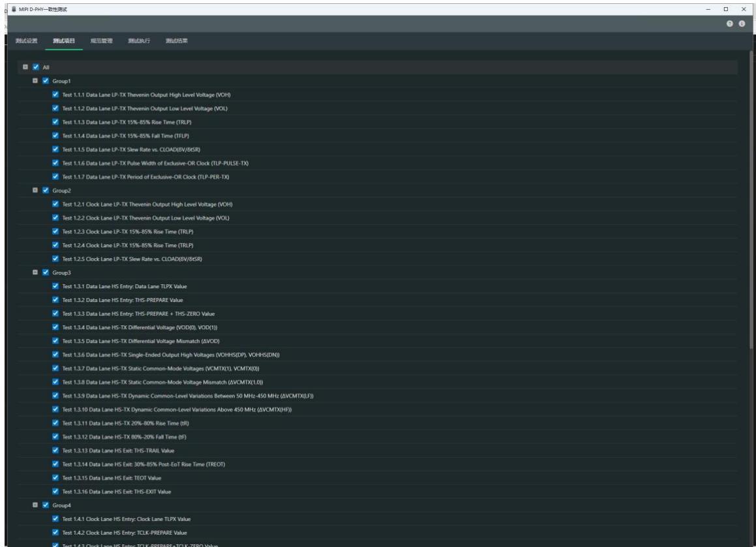The width and height of the screenshot is (756, 547).
Task: Select the 测试项目 tab
Action: point(64,41)
